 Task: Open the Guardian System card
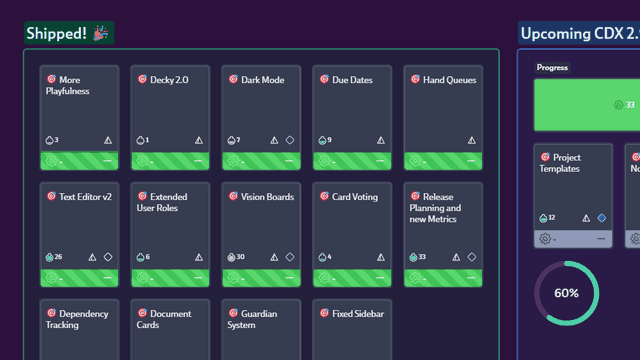pyautogui.click(x=261, y=330)
